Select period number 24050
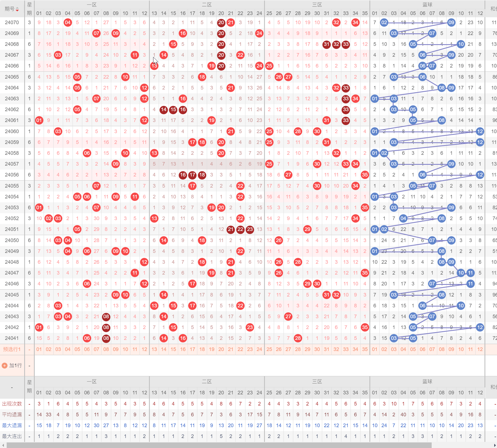The width and height of the screenshot is (497, 448). pos(12,240)
